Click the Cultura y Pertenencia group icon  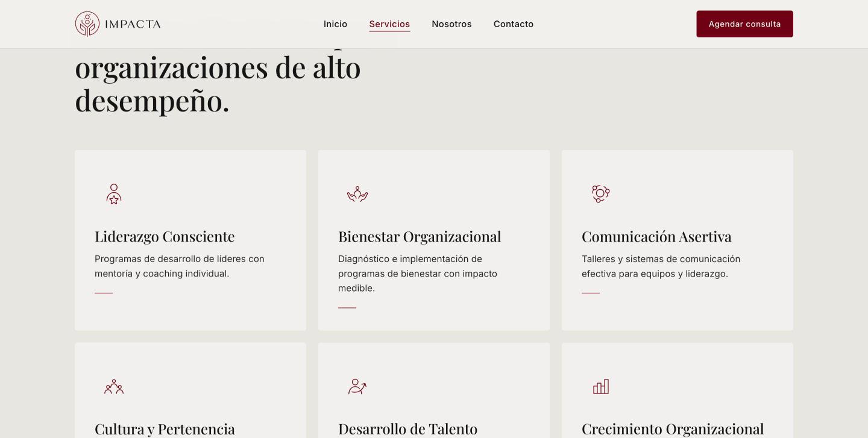click(114, 387)
